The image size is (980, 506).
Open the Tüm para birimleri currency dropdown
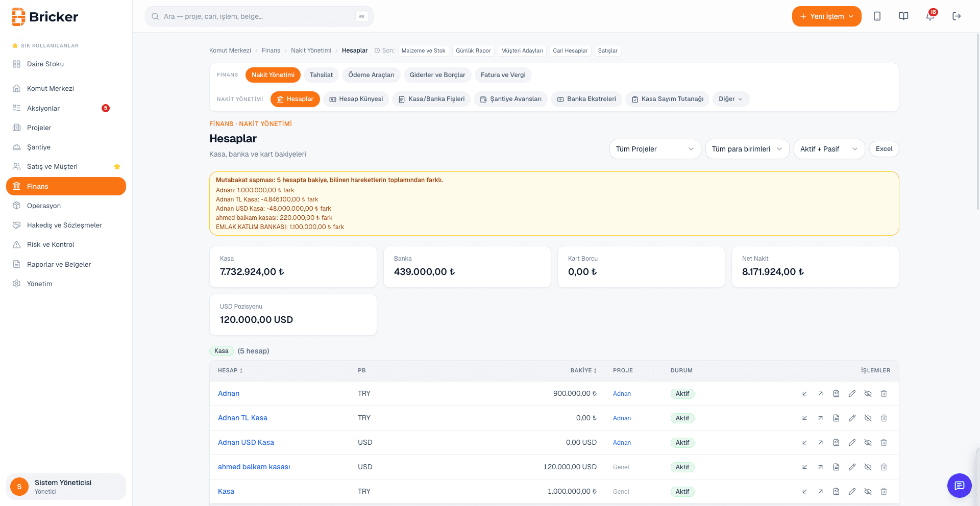[x=747, y=149]
